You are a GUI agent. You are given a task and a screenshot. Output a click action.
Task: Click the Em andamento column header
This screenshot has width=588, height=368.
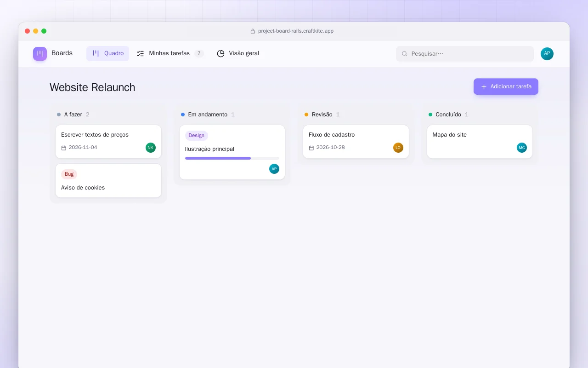pyautogui.click(x=208, y=115)
